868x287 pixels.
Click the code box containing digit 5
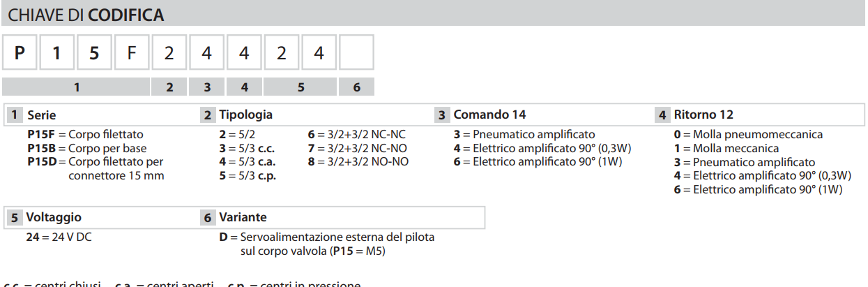coord(93,52)
